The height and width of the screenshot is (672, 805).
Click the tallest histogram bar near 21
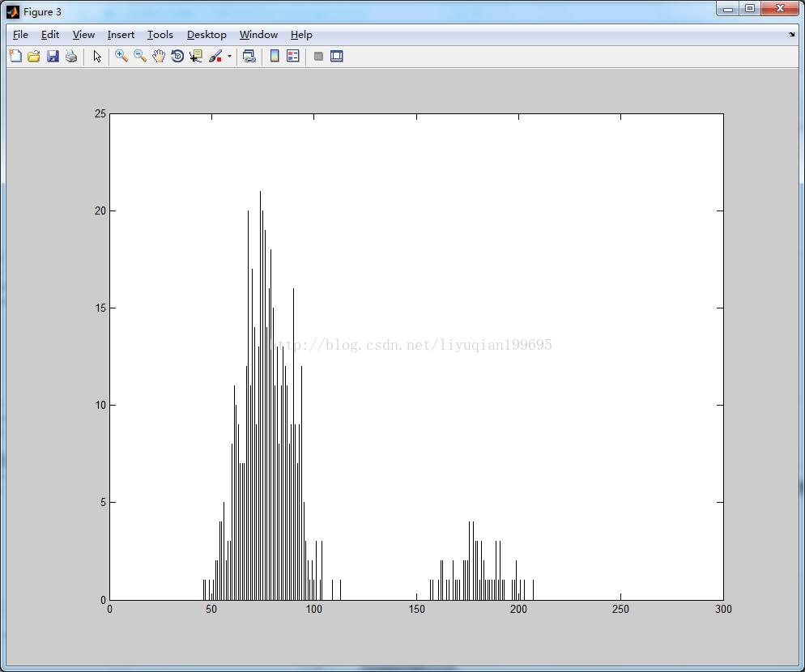[x=260, y=395]
